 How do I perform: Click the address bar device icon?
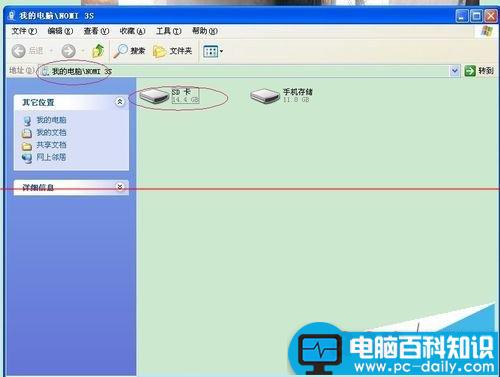click(x=45, y=71)
